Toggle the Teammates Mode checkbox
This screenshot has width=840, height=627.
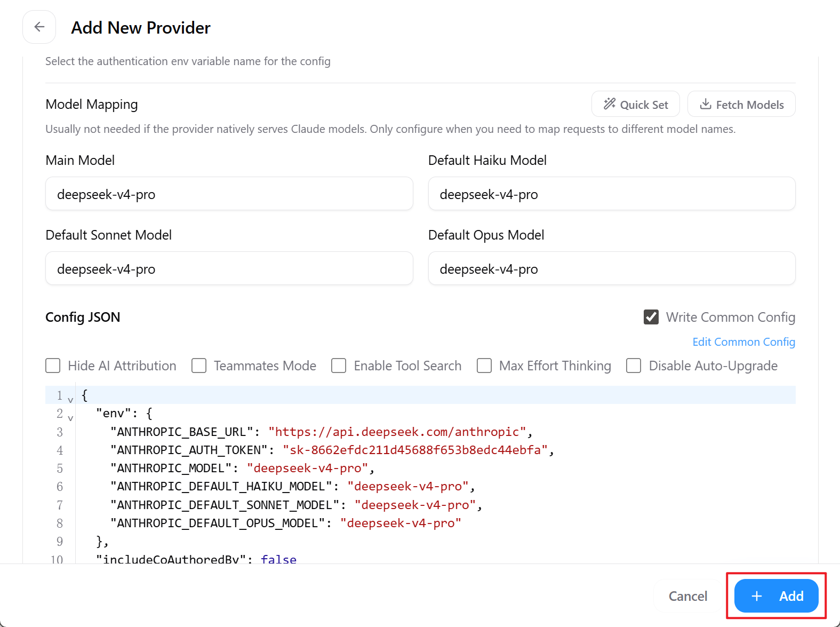(199, 366)
